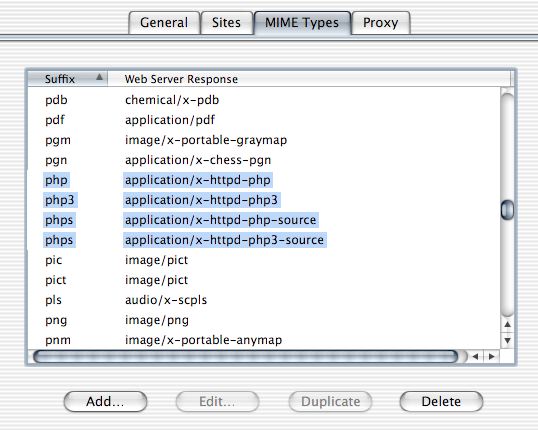This screenshot has height=430, width=538.
Task: Click the Duplicate button
Action: click(x=330, y=402)
